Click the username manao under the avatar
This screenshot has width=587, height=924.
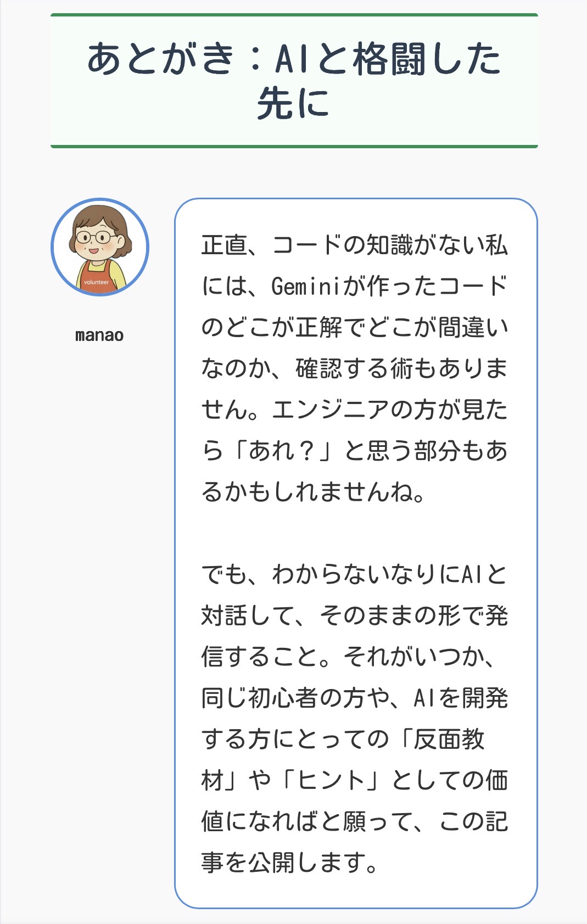click(99, 335)
